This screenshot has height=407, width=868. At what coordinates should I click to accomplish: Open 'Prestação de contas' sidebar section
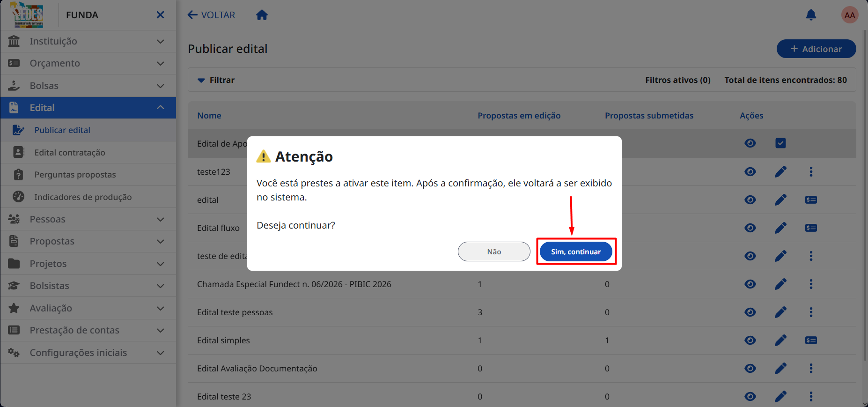point(88,330)
